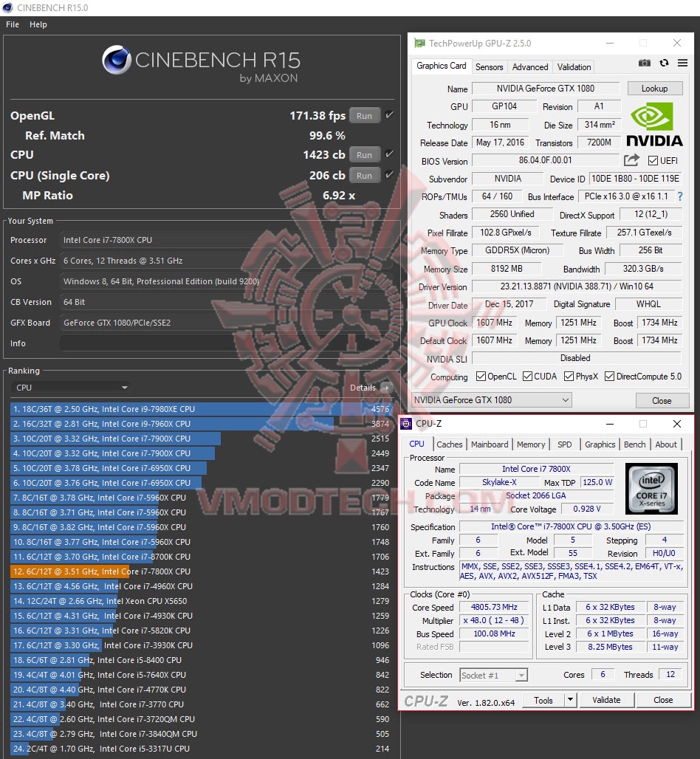Click the Close button in GPU-Z
Viewport: 700px width, 759px height.
(662, 401)
